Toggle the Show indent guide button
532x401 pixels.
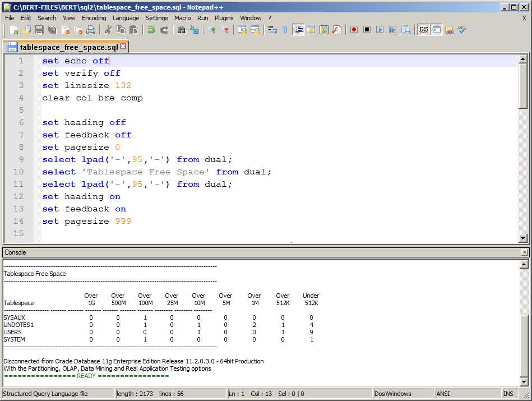pos(298,30)
